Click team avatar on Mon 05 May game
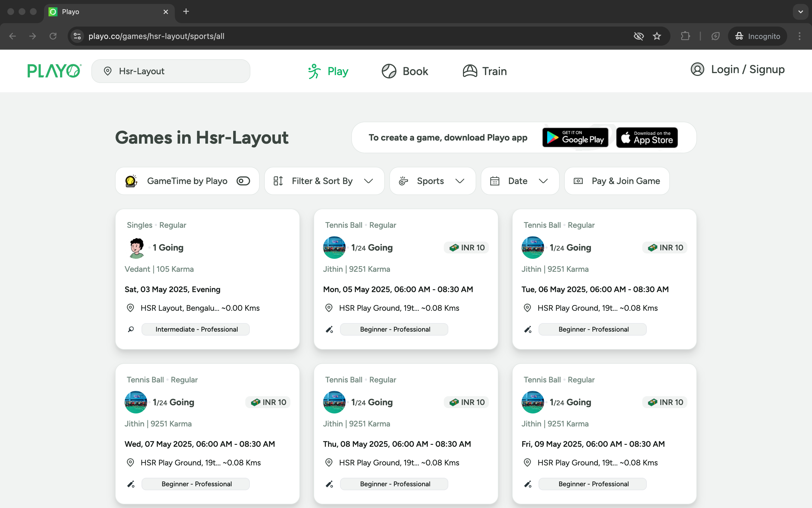 (334, 248)
